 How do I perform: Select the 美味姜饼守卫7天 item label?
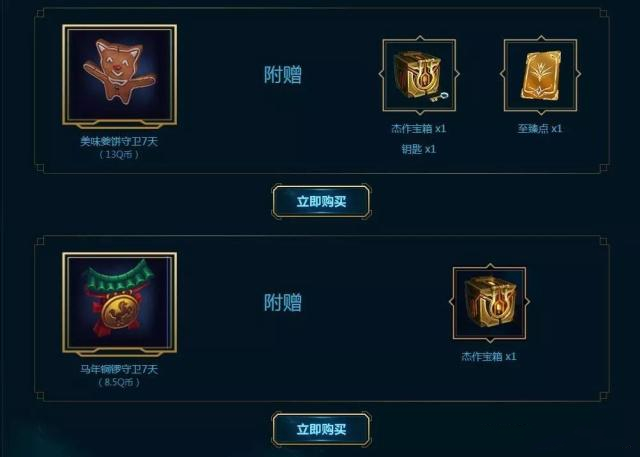pyautogui.click(x=119, y=142)
